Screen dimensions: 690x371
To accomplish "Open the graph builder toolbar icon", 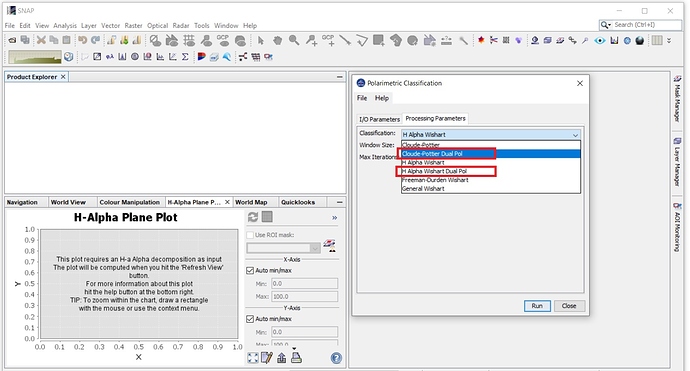I will click(243, 57).
